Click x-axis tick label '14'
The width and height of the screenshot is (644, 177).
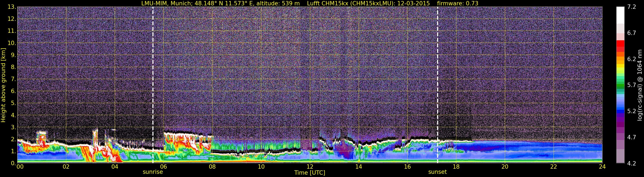tap(358, 167)
